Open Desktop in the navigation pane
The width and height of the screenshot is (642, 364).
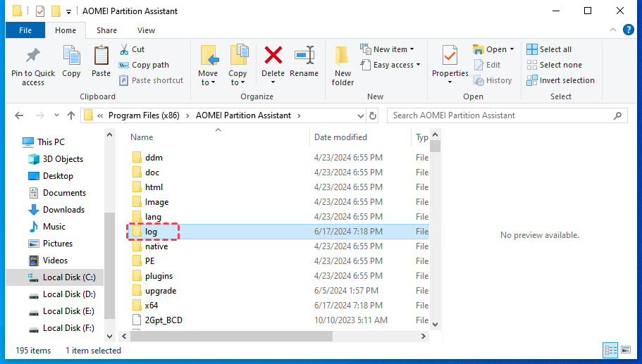[50, 176]
